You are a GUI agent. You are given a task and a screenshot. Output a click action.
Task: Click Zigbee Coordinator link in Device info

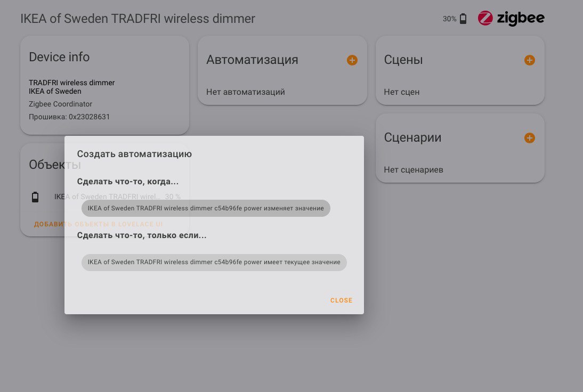click(60, 104)
